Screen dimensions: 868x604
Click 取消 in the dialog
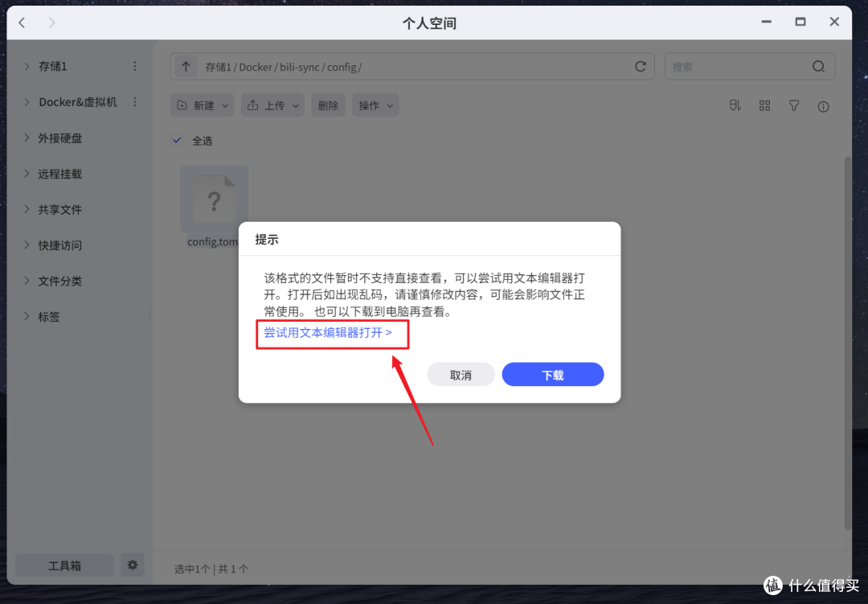pos(461,375)
